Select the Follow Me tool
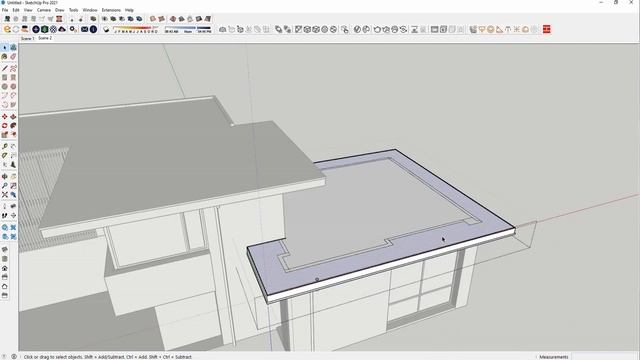This screenshot has width=640, height=360. (x=13, y=126)
